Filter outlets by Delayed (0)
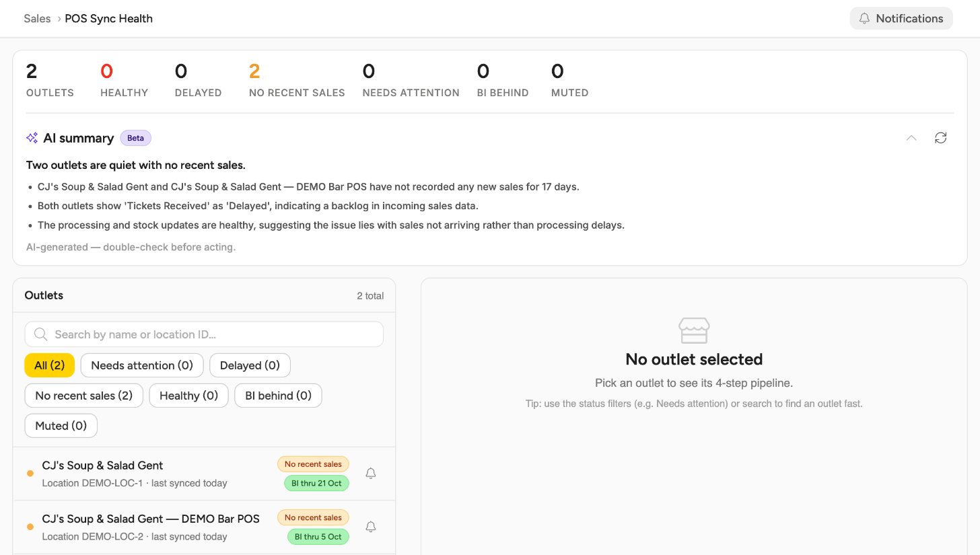This screenshot has height=555, width=980. [x=250, y=365]
